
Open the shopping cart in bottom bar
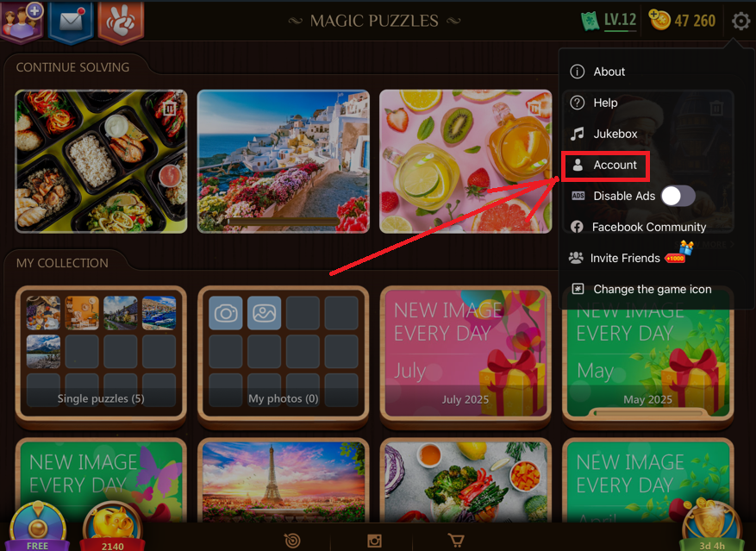tap(456, 540)
